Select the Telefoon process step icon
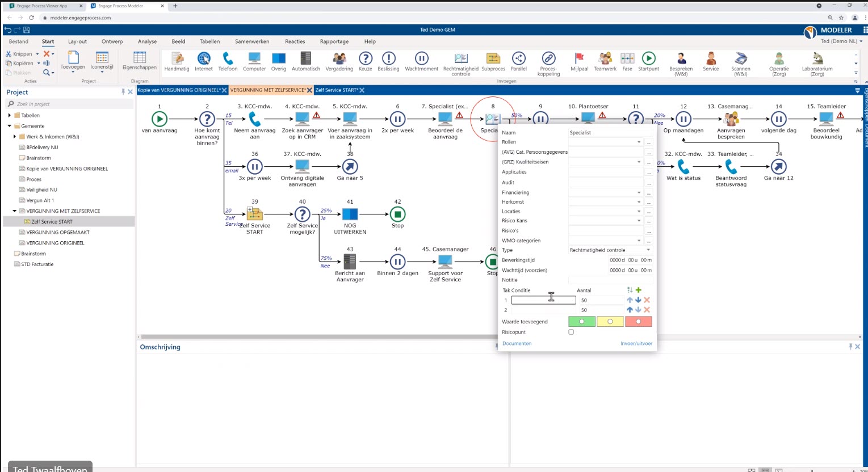 pos(228,58)
